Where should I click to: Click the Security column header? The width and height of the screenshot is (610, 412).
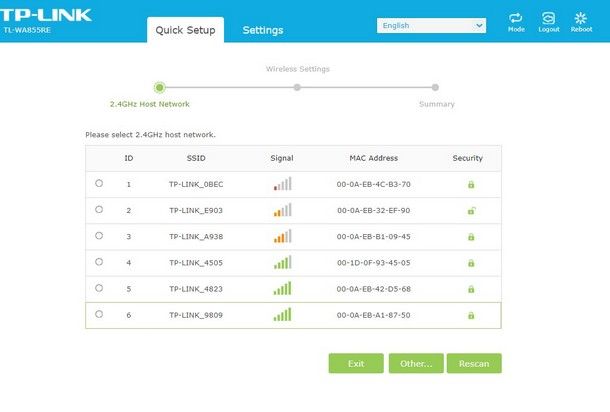click(x=467, y=158)
